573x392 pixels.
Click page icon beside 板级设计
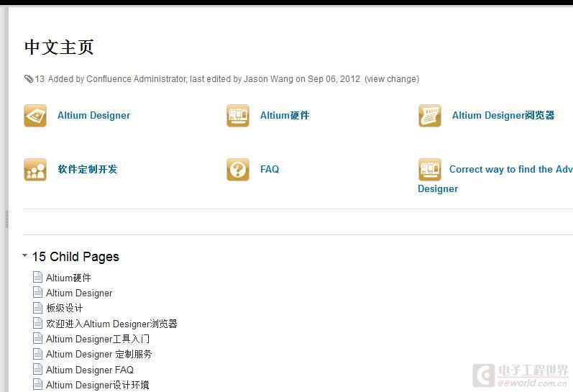[x=37, y=308]
